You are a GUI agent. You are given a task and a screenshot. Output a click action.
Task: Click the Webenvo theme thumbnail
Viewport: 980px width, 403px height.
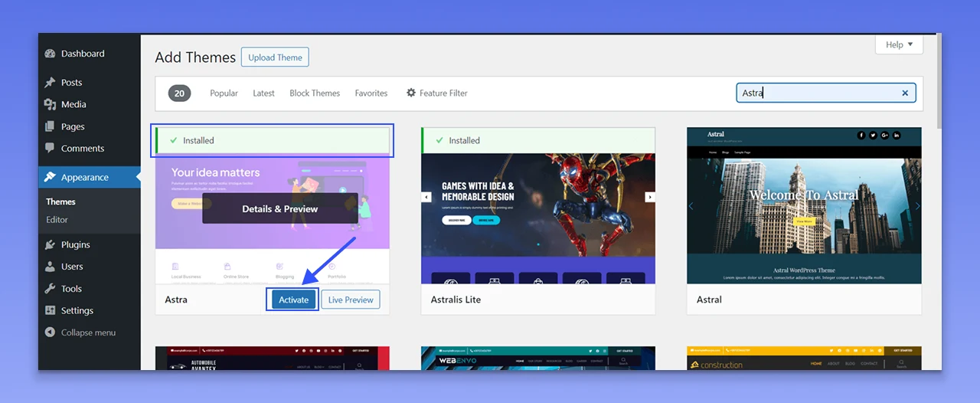click(x=538, y=358)
